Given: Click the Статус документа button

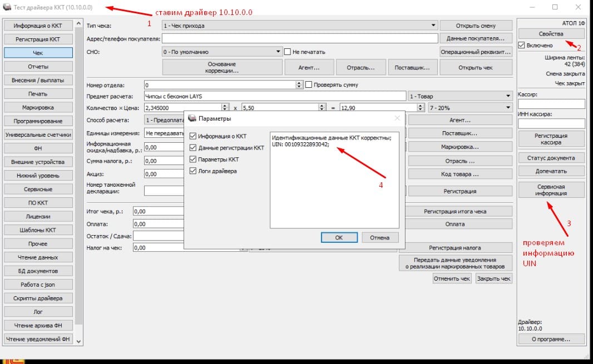Looking at the screenshot, I should pos(551,158).
